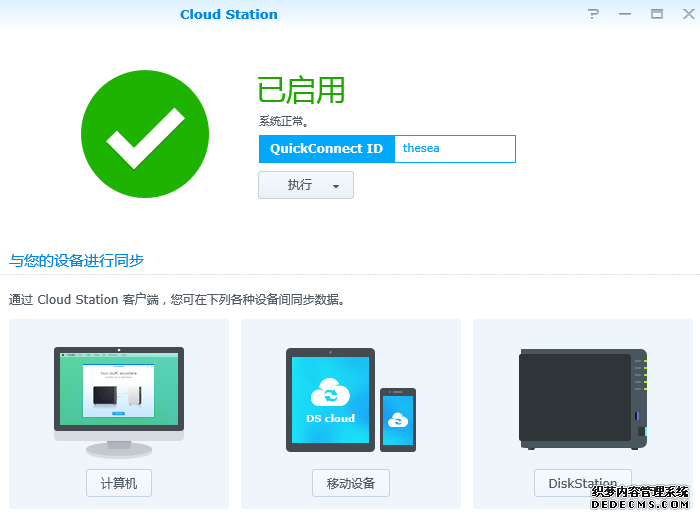Screen dimensions: 700x519
Task: Click the smartphone with cloud sync icon
Action: coord(398,420)
